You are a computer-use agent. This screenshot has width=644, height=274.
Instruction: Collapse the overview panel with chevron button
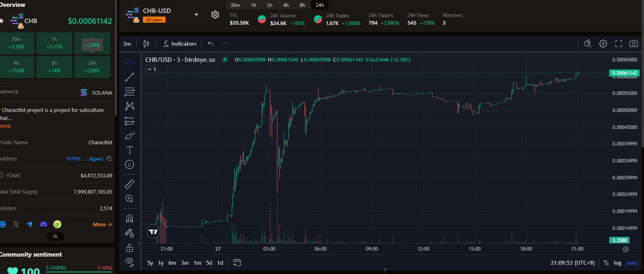55,236
